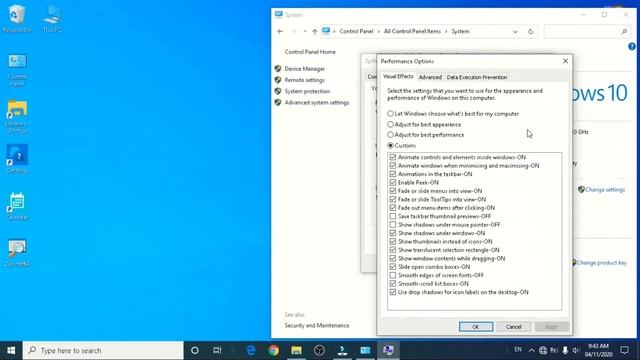The image size is (640, 360).
Task: Click search magnifier in Control Panel search box
Action: click(x=624, y=31)
